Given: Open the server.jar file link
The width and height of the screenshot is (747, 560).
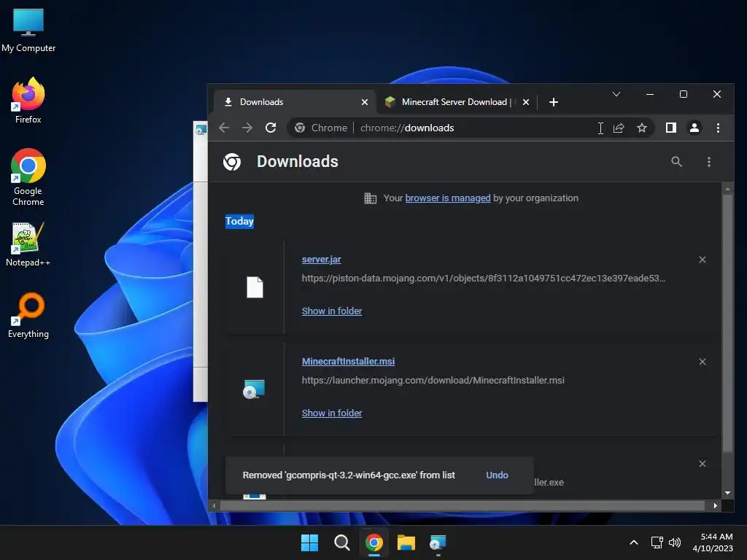Looking at the screenshot, I should pyautogui.click(x=321, y=260).
